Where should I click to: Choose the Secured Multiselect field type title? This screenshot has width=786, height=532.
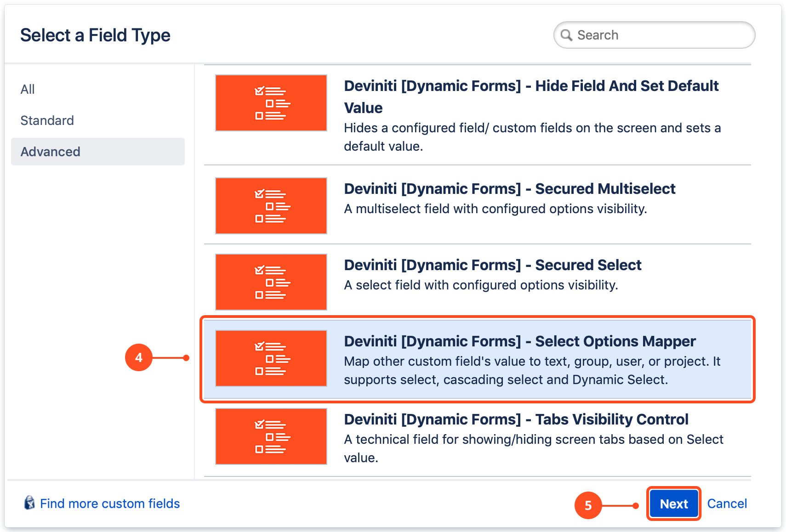tap(509, 189)
